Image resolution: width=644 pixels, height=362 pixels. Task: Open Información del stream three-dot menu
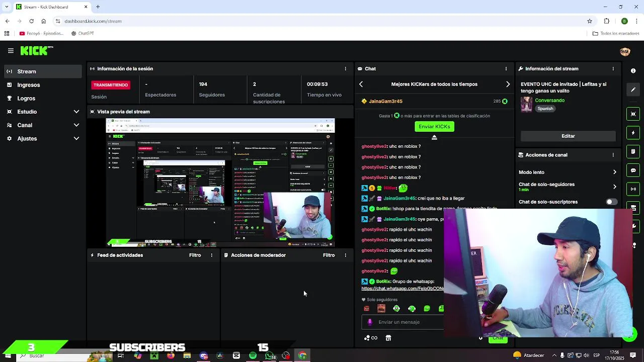tap(613, 69)
